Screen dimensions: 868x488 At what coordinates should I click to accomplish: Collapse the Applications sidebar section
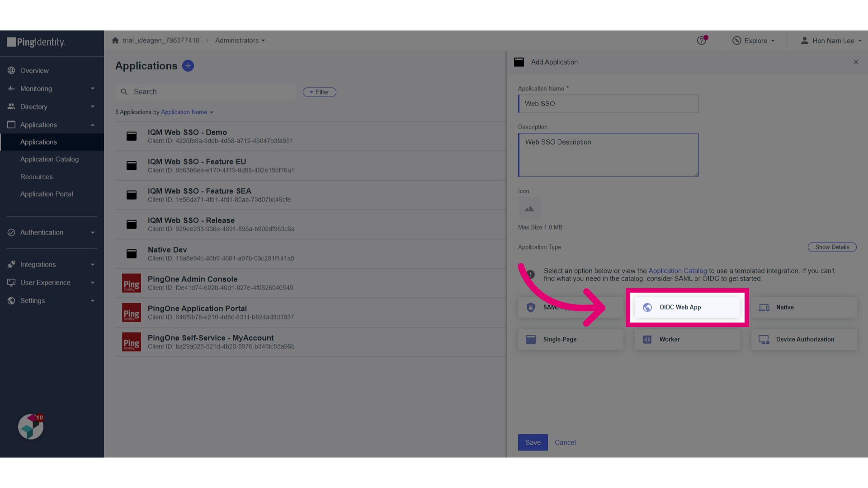pyautogui.click(x=93, y=125)
